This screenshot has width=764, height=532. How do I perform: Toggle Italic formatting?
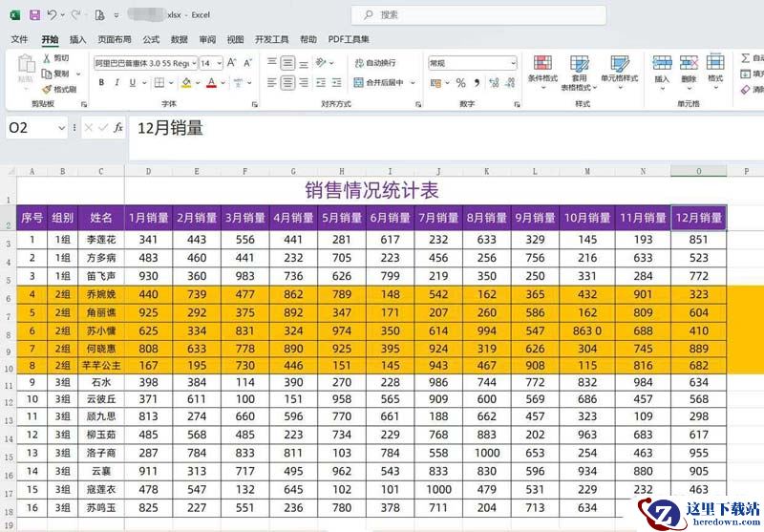pyautogui.click(x=117, y=83)
